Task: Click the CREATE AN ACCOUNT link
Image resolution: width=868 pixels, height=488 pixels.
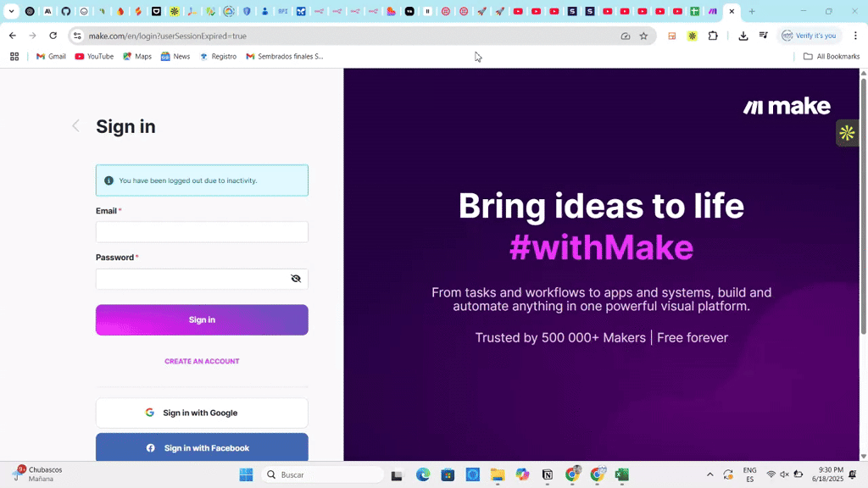Action: pos(202,361)
